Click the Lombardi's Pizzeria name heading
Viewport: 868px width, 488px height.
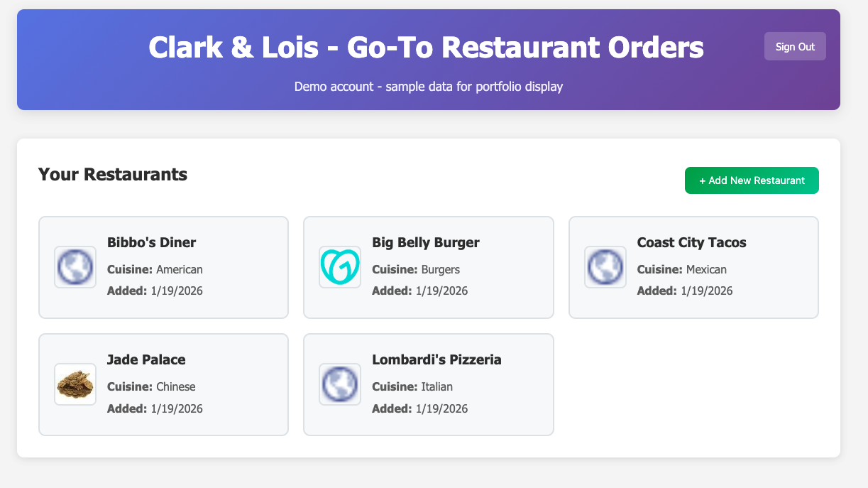pyautogui.click(x=437, y=359)
